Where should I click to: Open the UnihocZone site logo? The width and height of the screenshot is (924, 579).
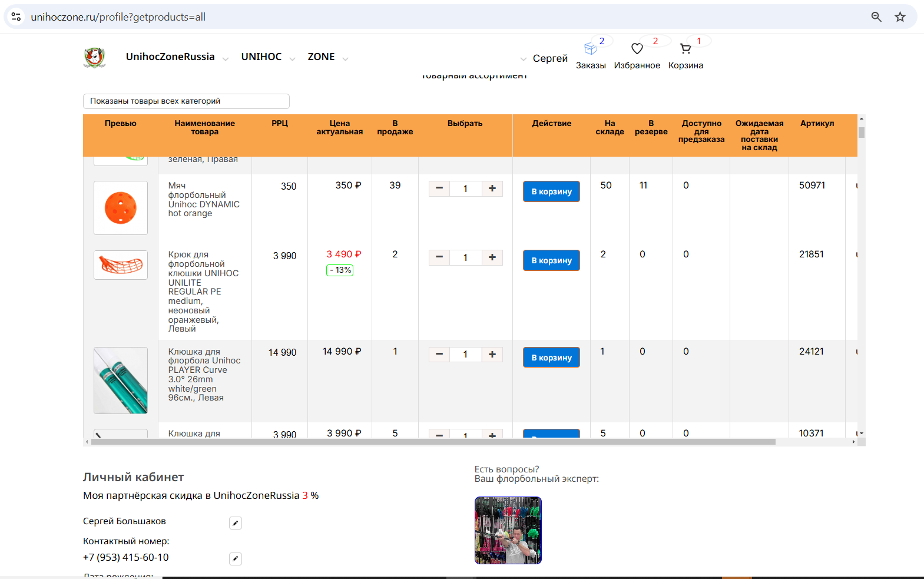(x=94, y=58)
